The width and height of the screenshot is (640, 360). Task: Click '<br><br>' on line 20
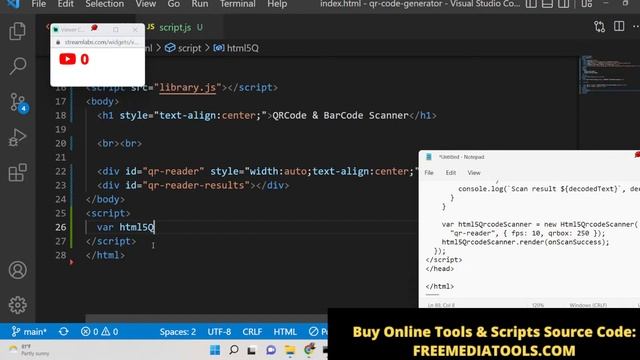coord(120,144)
